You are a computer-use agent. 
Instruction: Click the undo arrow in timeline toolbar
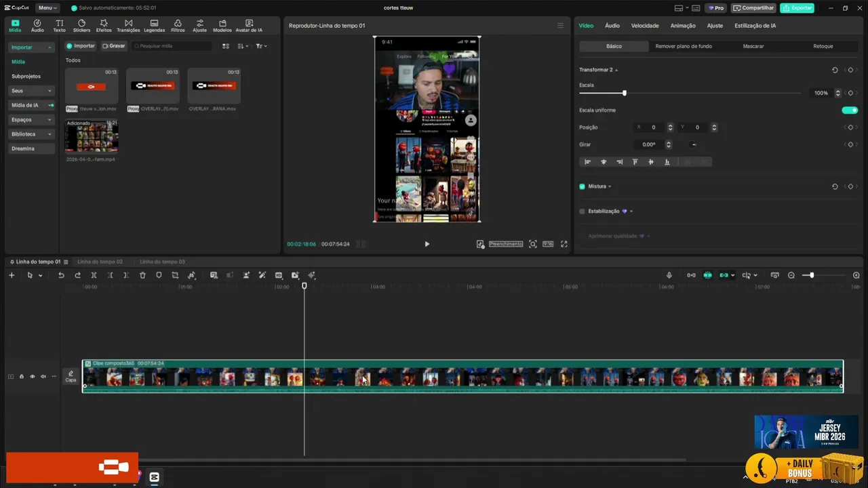61,275
